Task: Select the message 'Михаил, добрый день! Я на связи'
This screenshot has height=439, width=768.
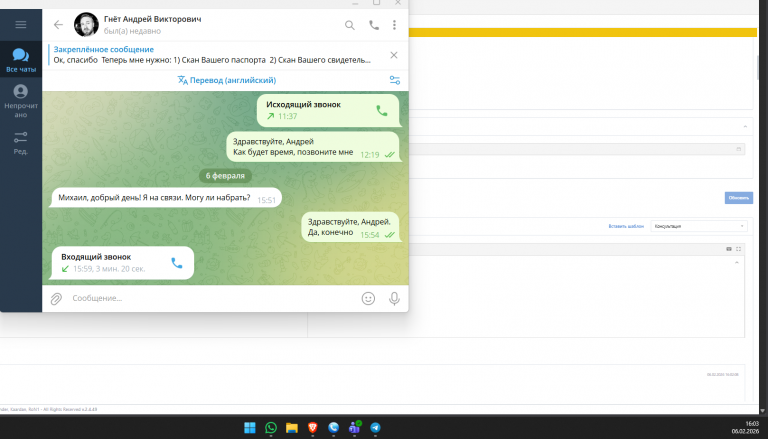Action: click(x=167, y=198)
